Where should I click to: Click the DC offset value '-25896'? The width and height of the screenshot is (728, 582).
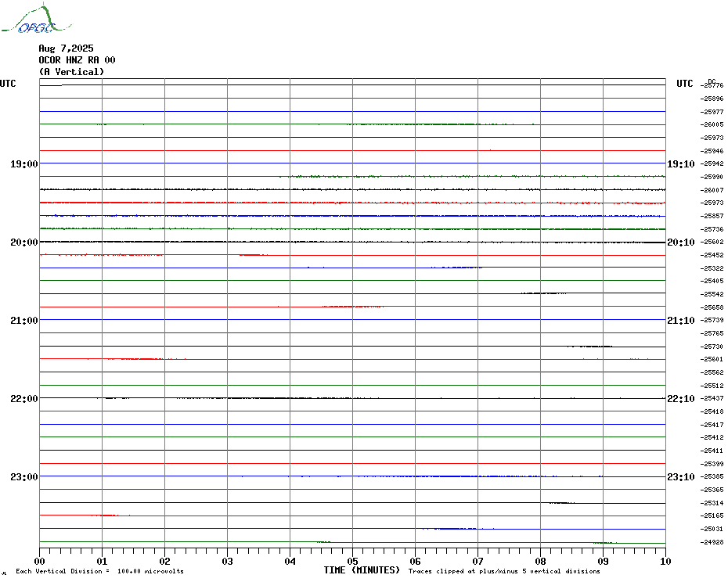(712, 99)
